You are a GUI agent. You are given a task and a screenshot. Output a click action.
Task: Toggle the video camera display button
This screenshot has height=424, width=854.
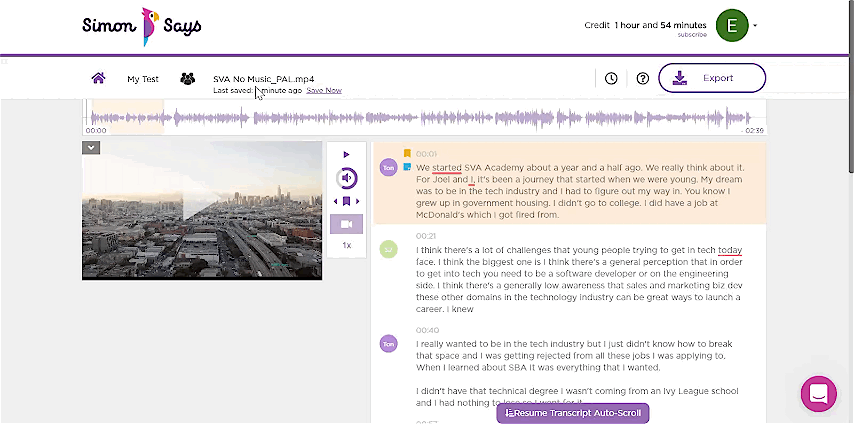346,224
